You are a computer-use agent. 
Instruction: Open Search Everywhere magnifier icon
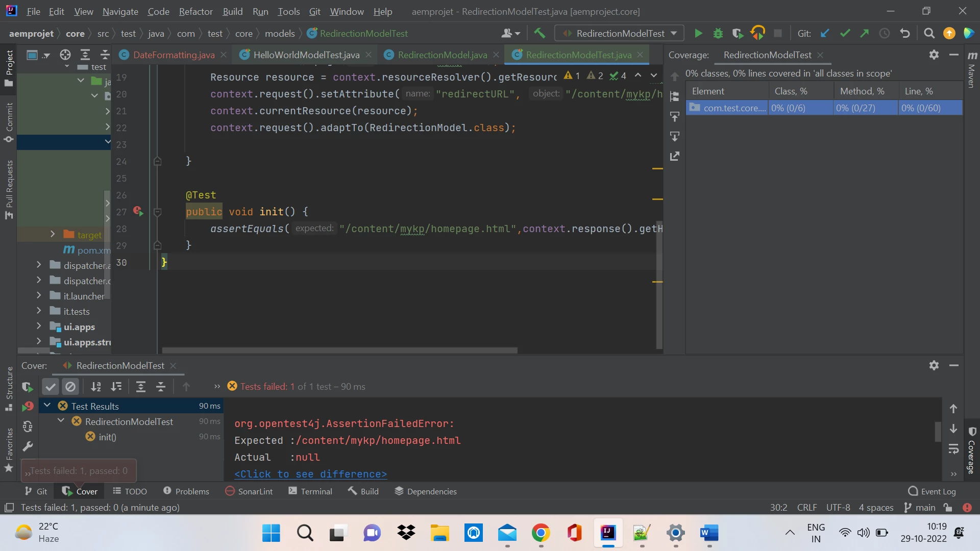[929, 34]
